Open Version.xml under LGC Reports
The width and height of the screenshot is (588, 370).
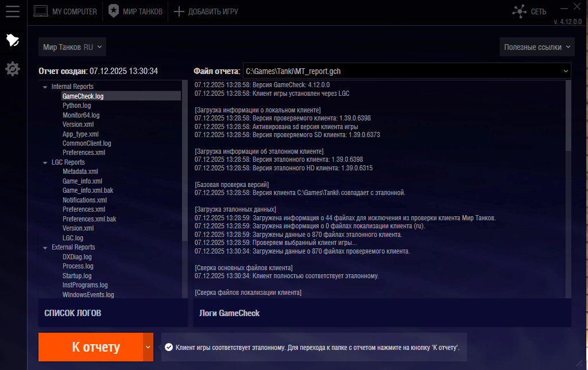pos(78,228)
